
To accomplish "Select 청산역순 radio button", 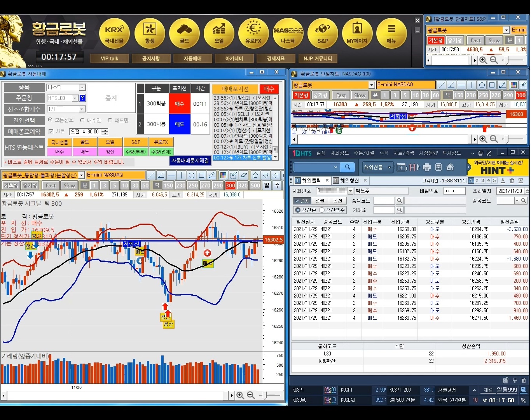I will click(322, 210).
